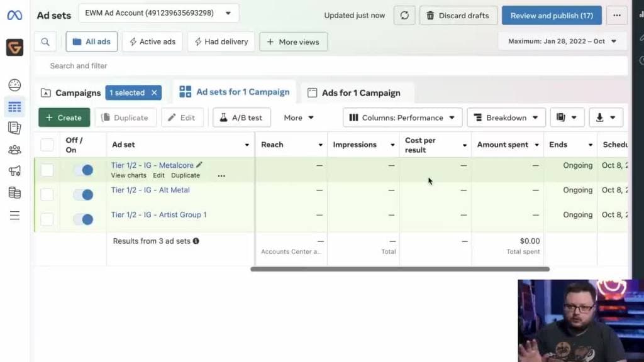Click the search magnifier icon
Image resolution: width=644 pixels, height=362 pixels.
click(x=45, y=41)
